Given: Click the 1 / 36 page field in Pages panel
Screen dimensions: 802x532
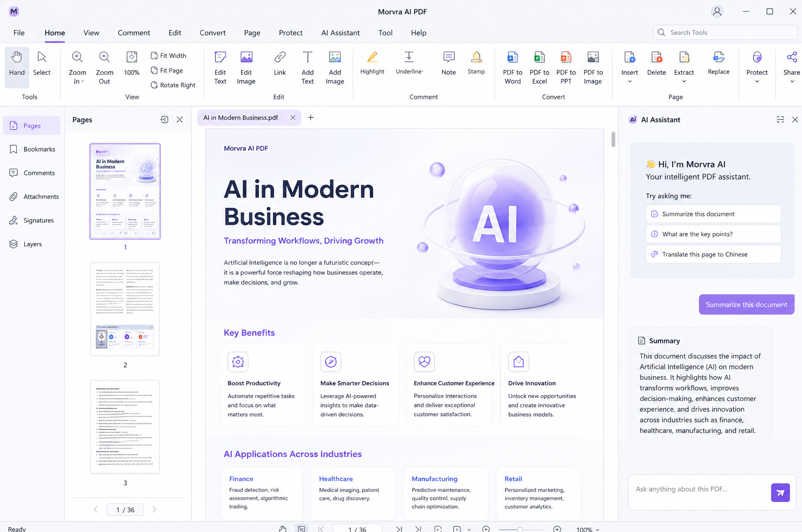Looking at the screenshot, I should coord(125,509).
